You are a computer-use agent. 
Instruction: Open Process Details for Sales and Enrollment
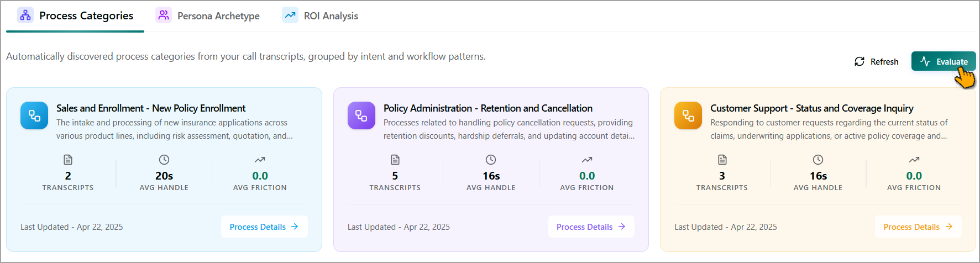coord(264,227)
